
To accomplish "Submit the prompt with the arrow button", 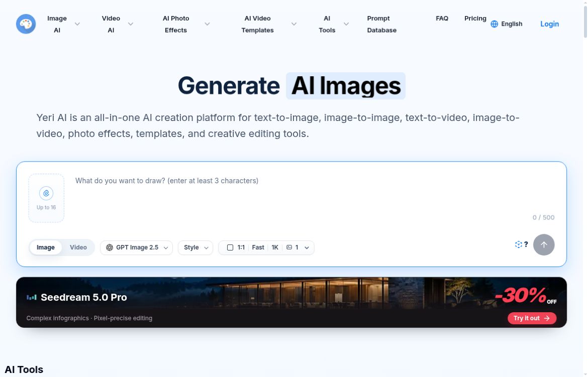I will (544, 244).
